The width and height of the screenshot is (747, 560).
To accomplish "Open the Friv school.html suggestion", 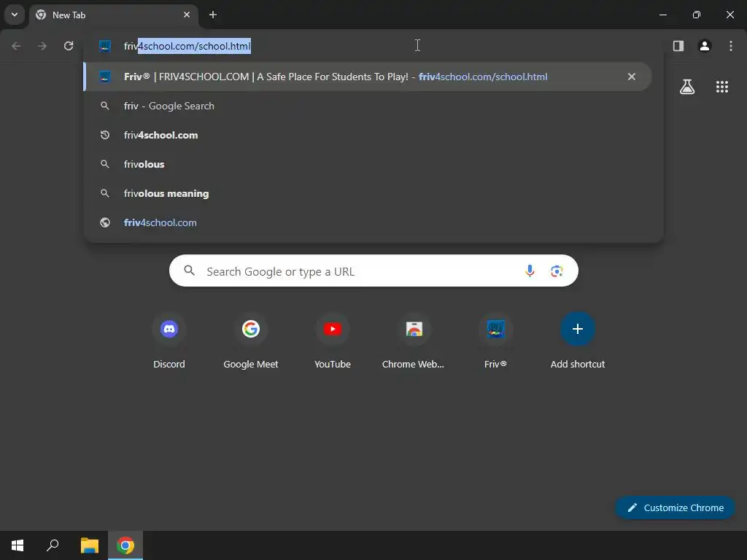I will click(368, 77).
